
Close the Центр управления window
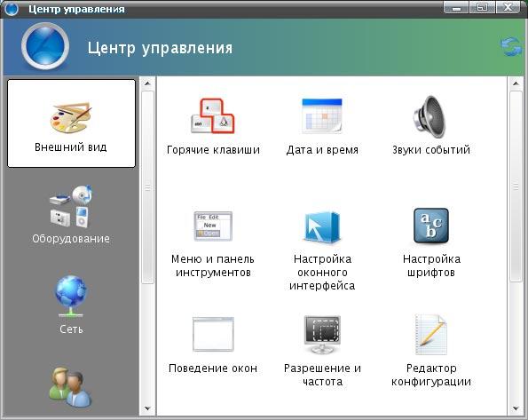(508, 8)
